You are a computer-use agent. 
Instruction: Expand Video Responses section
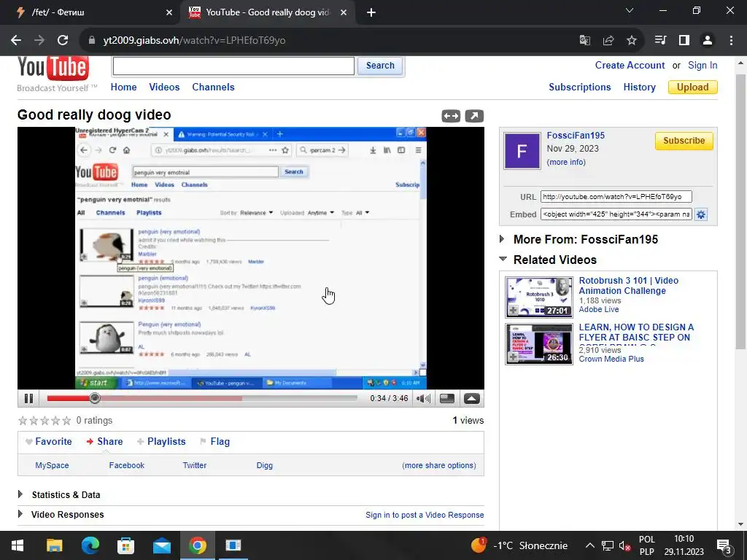(20, 514)
